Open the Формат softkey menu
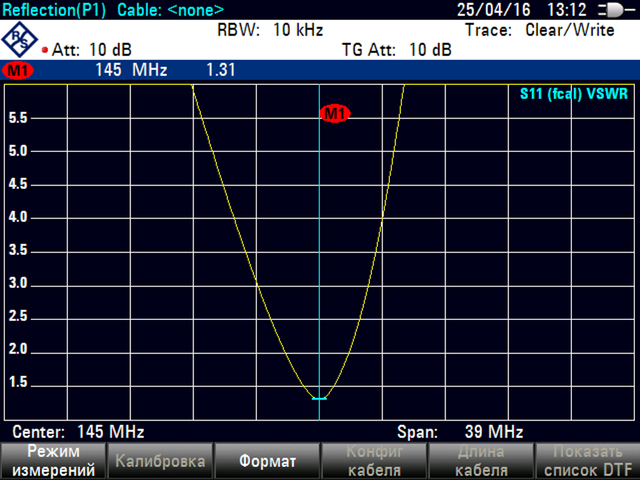Screen dimensions: 640x480 point(266,461)
